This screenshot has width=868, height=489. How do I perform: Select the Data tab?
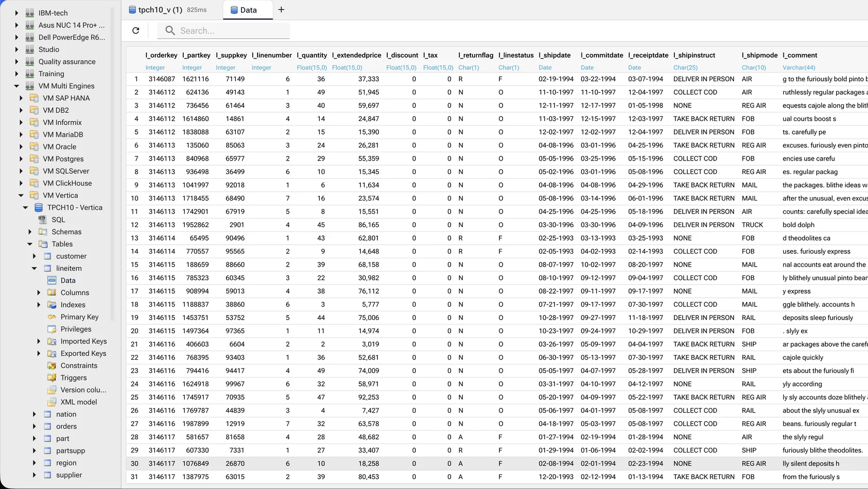point(248,10)
